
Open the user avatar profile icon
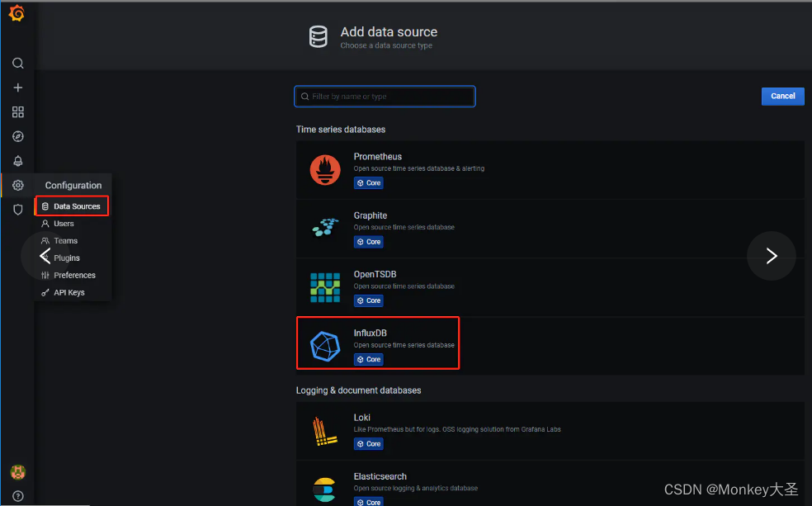[x=17, y=472]
